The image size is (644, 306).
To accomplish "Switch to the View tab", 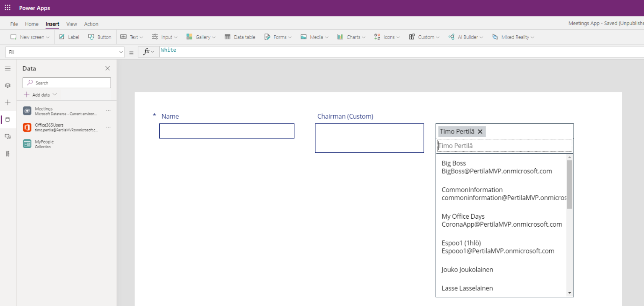I will (71, 24).
